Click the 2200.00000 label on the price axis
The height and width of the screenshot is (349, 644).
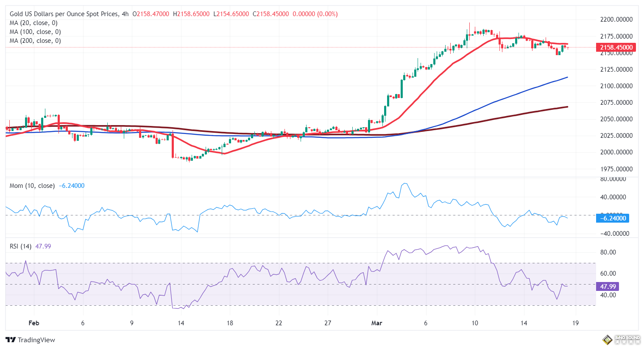(x=616, y=20)
